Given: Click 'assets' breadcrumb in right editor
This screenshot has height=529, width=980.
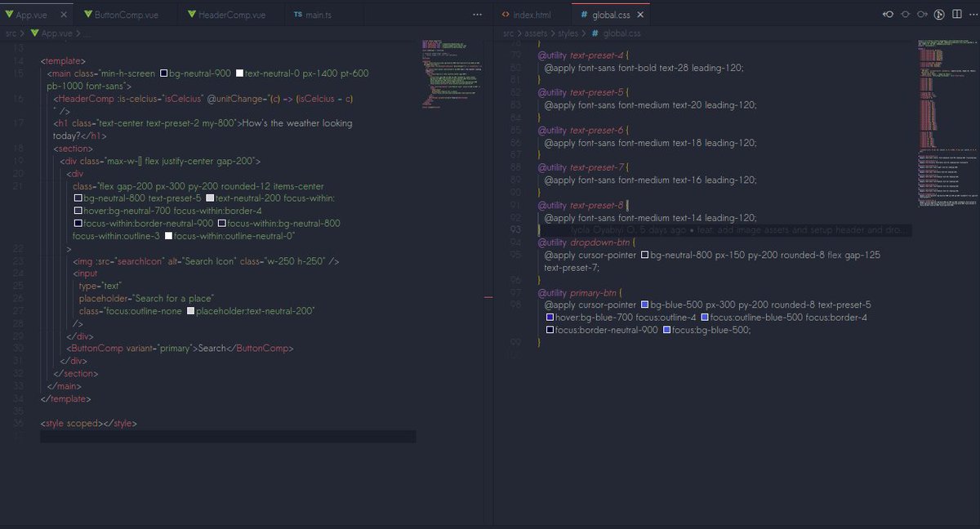Looking at the screenshot, I should (x=537, y=33).
